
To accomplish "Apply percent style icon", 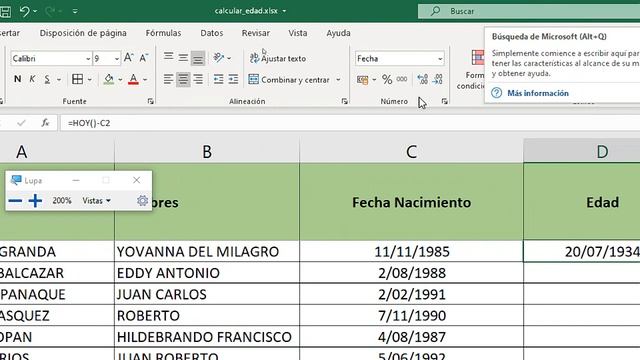I will [387, 80].
